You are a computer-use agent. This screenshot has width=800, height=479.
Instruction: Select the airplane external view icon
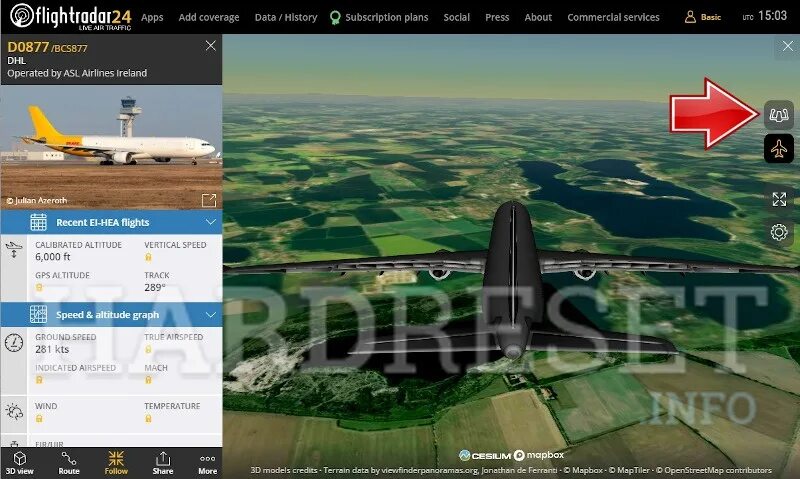[x=779, y=149]
